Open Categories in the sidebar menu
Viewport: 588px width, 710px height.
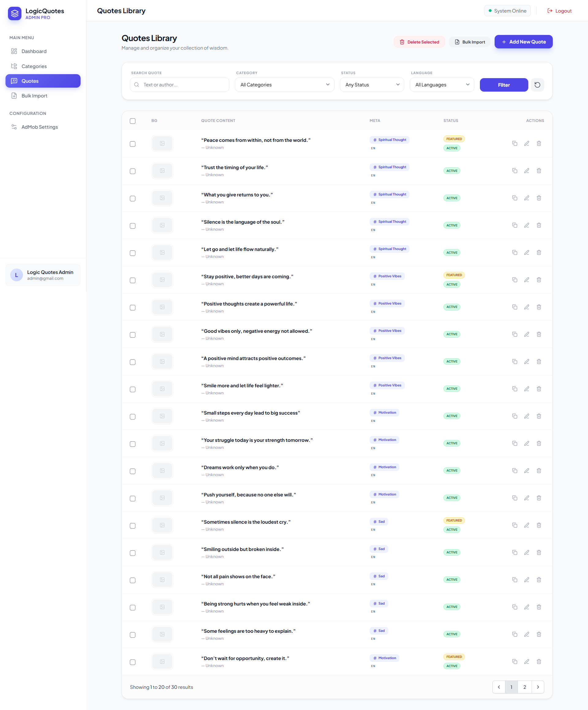tap(34, 66)
